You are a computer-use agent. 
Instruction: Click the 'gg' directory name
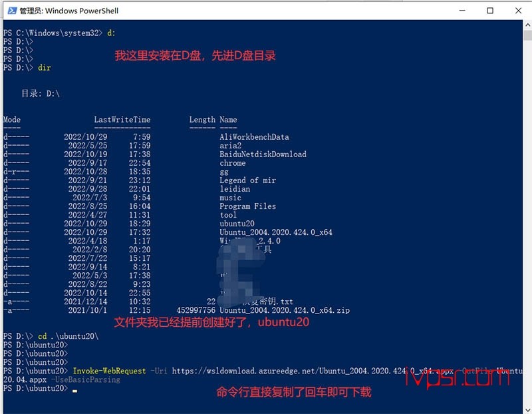coord(224,172)
